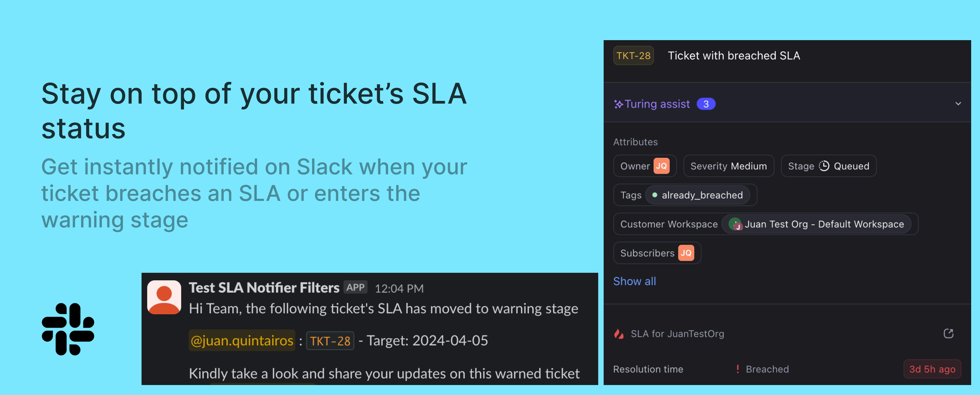Viewport: 980px width, 395px height.
Task: Click the Queued stage clock icon
Action: [x=824, y=166]
